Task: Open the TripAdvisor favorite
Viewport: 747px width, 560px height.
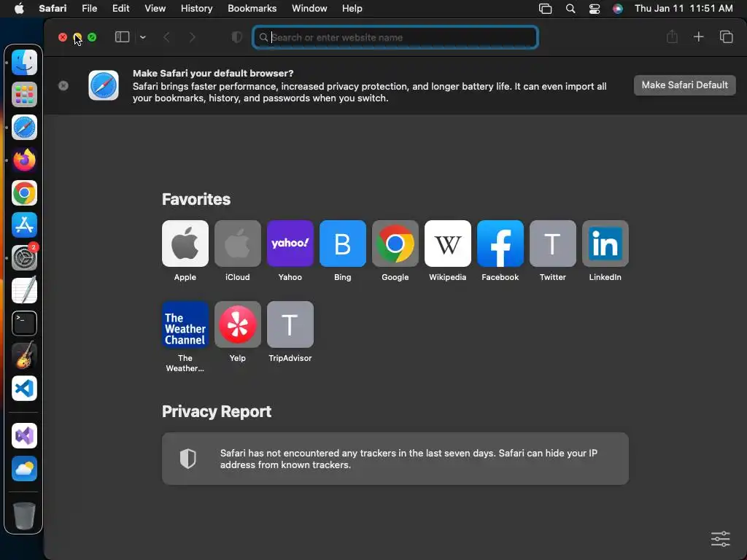Action: click(290, 324)
